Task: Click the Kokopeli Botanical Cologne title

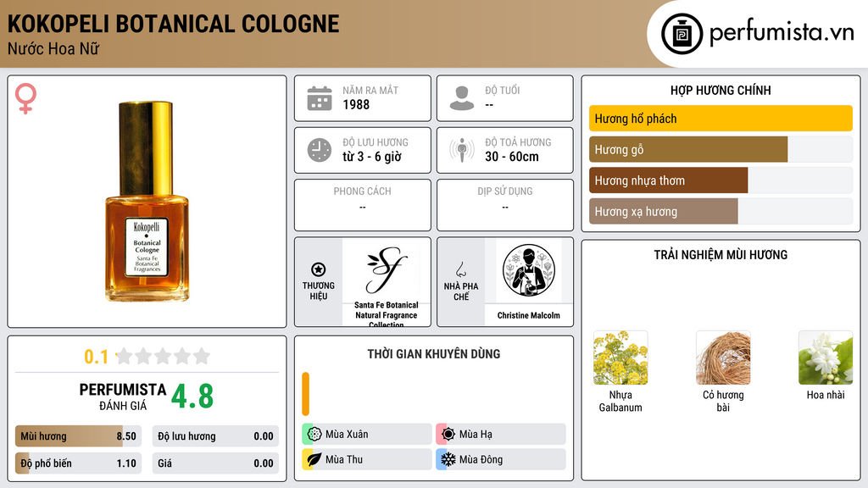Action: [x=173, y=24]
